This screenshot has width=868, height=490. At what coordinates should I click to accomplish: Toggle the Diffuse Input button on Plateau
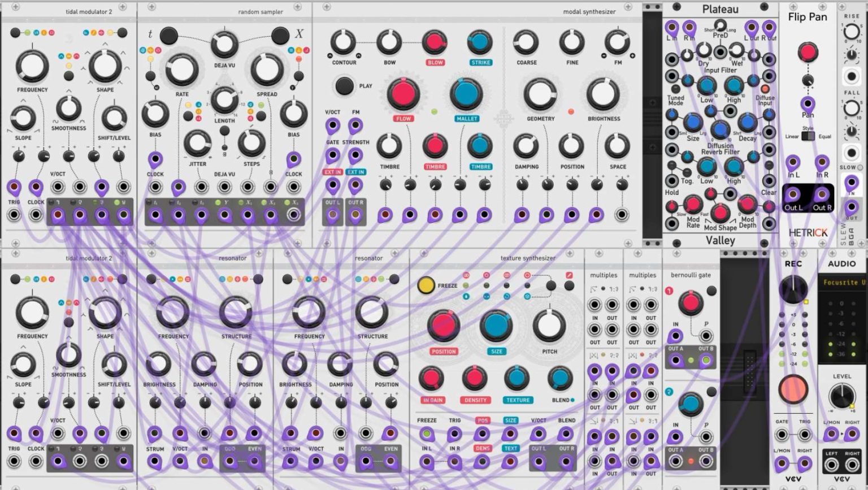coord(765,89)
